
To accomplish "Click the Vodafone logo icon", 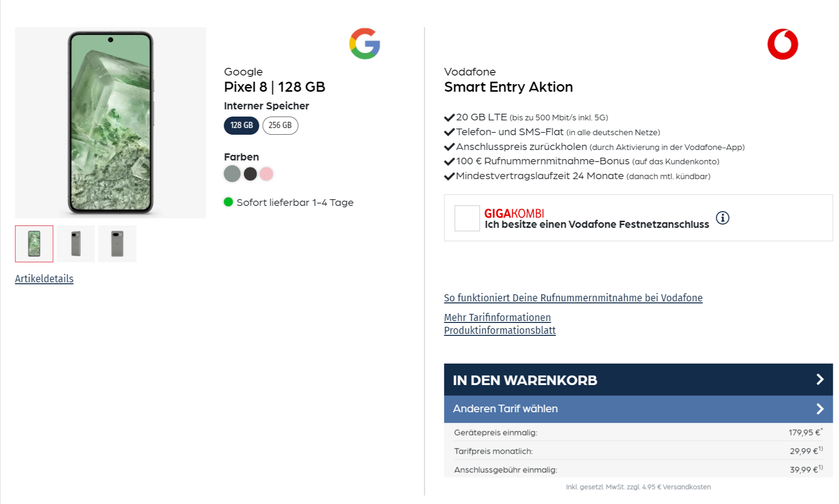I will point(784,43).
